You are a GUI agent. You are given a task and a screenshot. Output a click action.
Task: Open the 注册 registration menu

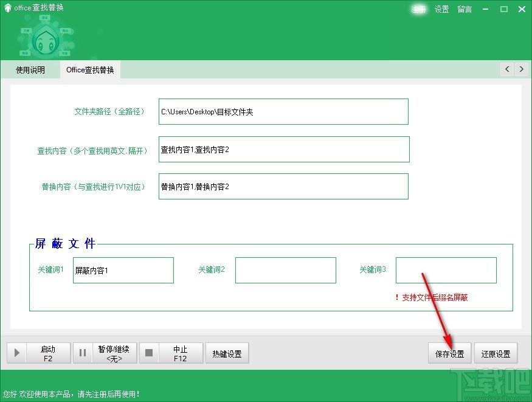click(x=418, y=9)
